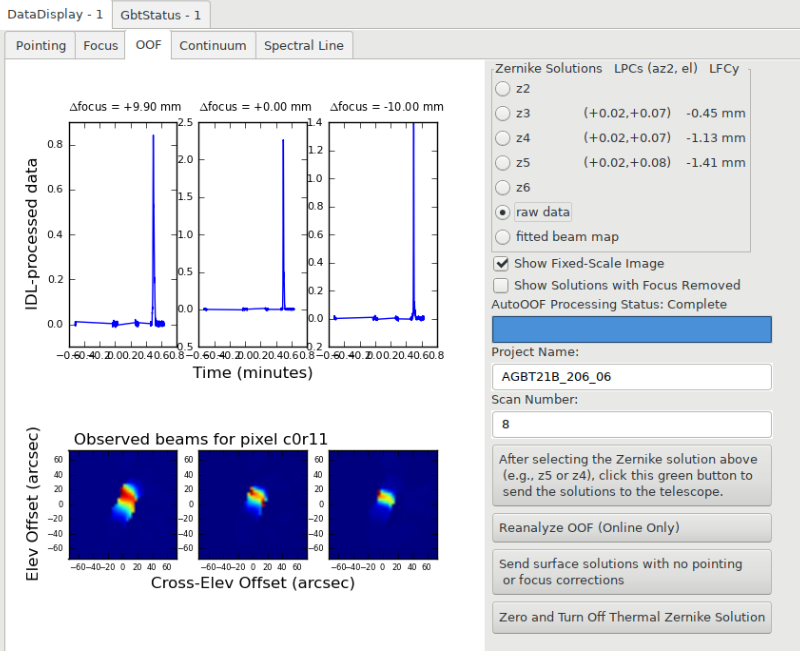Switch to the DataDisplay - 1 tab
800x651 pixels.
pos(55,14)
